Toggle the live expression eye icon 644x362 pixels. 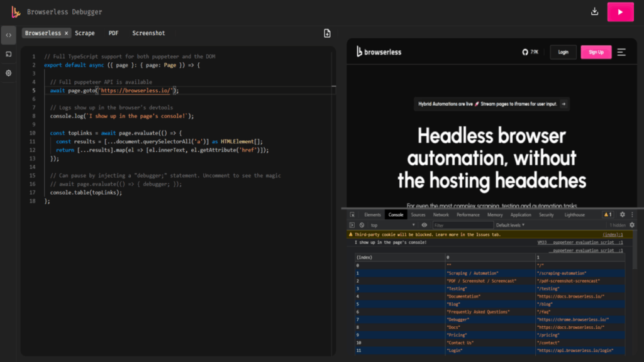click(424, 225)
